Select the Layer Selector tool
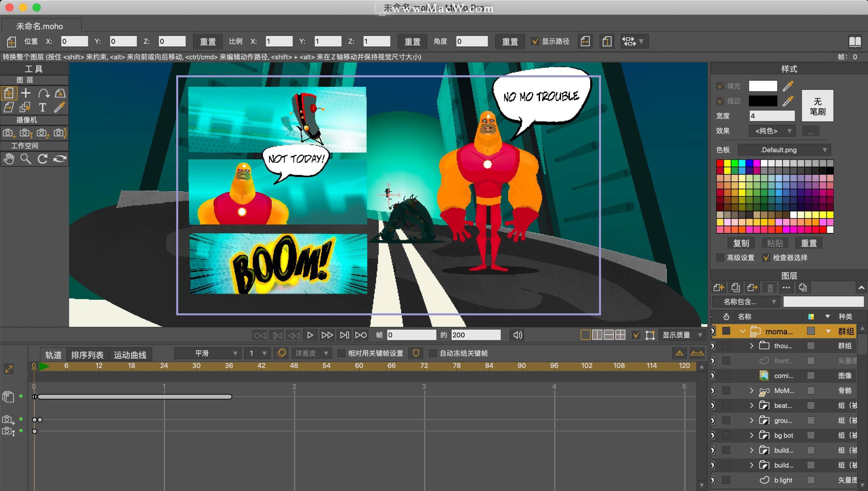Image resolution: width=868 pixels, height=491 pixels. tap(26, 107)
